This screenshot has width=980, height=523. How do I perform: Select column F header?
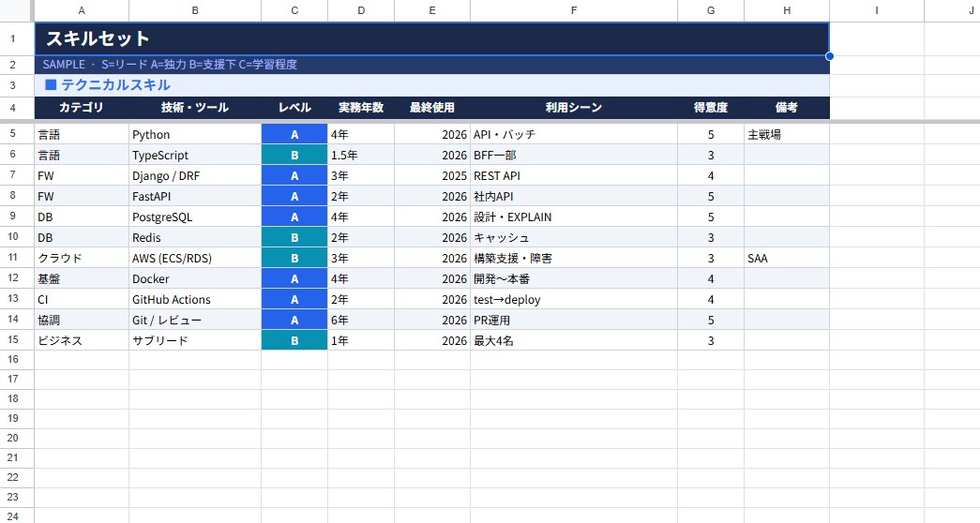coord(574,10)
